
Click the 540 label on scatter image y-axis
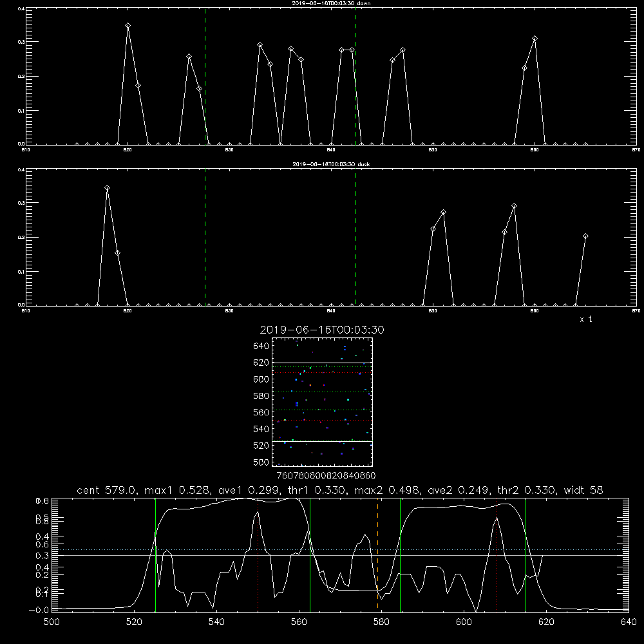coord(261,429)
